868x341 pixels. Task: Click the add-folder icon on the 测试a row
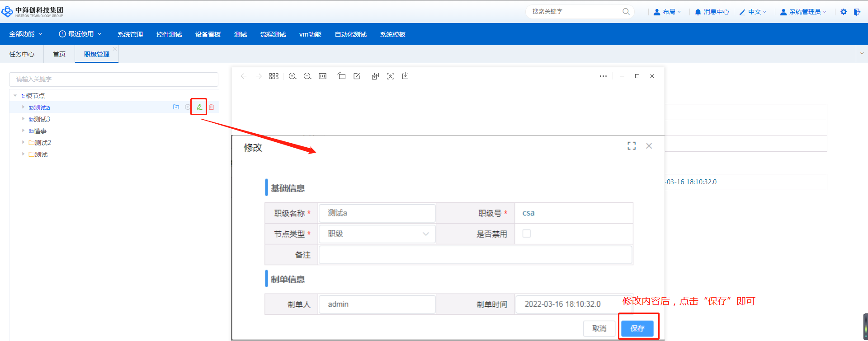(176, 107)
